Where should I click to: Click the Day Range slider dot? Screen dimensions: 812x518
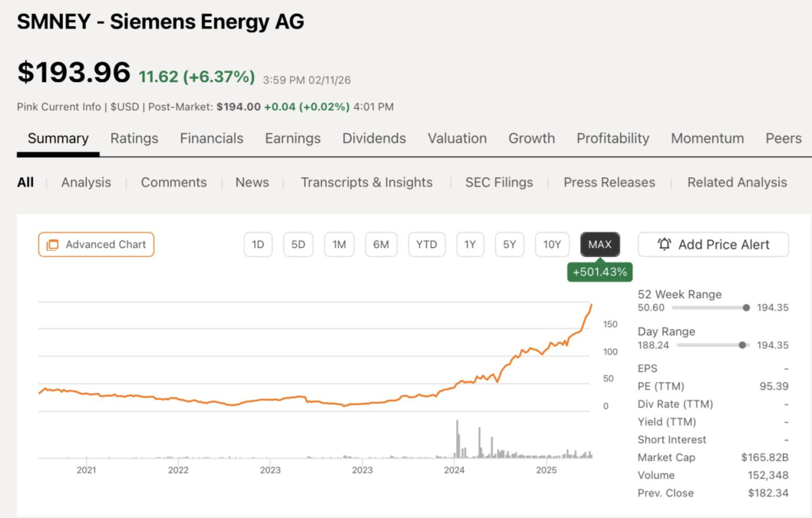[742, 345]
